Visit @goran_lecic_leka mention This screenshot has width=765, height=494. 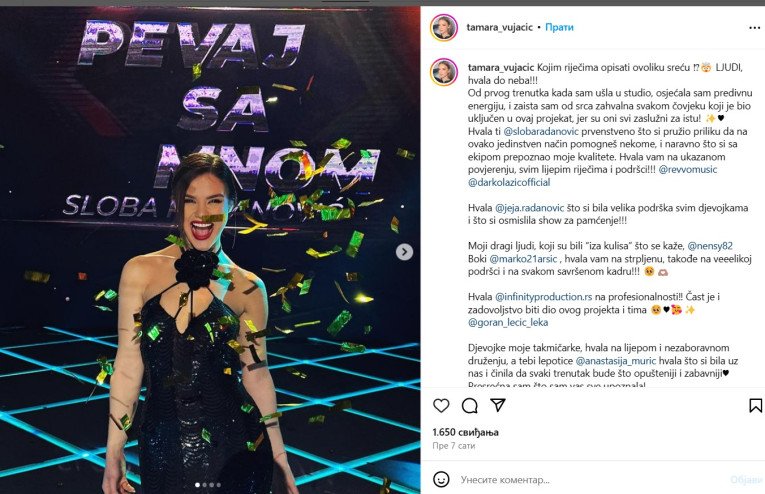(508, 322)
